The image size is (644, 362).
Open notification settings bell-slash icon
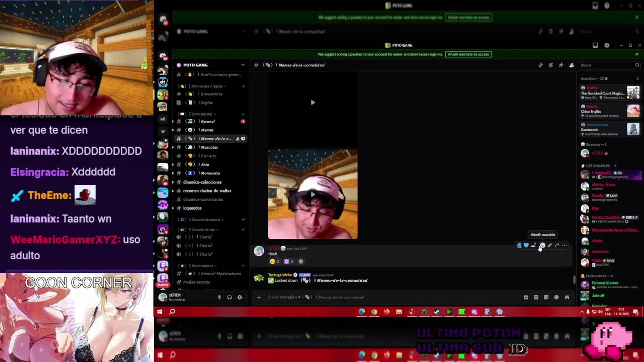coord(551,65)
